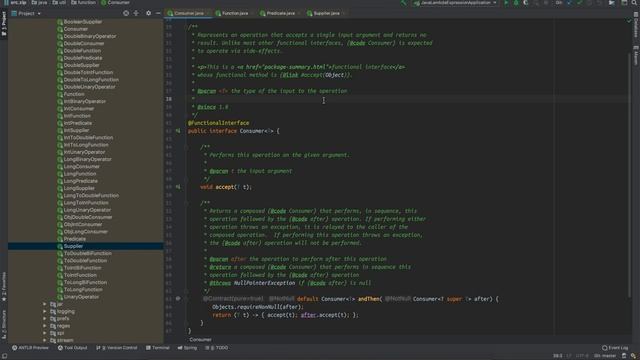
Task: Toggle the Database side panel button
Action: click(636, 24)
